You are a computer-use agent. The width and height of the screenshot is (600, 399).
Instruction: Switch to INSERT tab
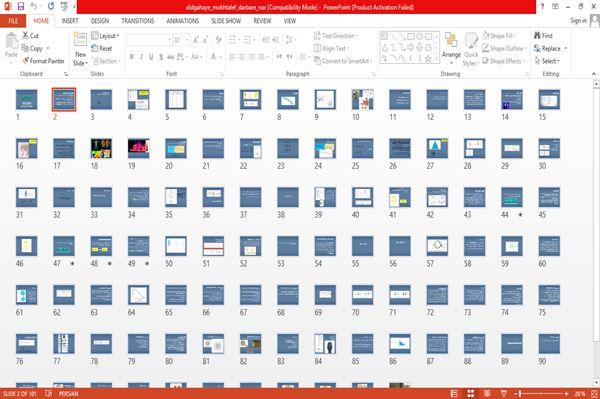[70, 21]
